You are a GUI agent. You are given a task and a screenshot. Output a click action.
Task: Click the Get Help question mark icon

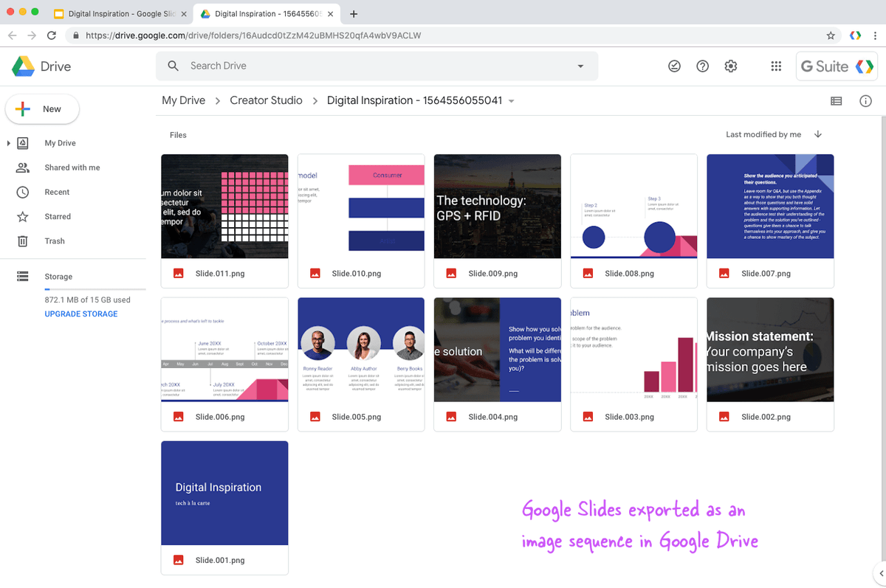coord(702,66)
